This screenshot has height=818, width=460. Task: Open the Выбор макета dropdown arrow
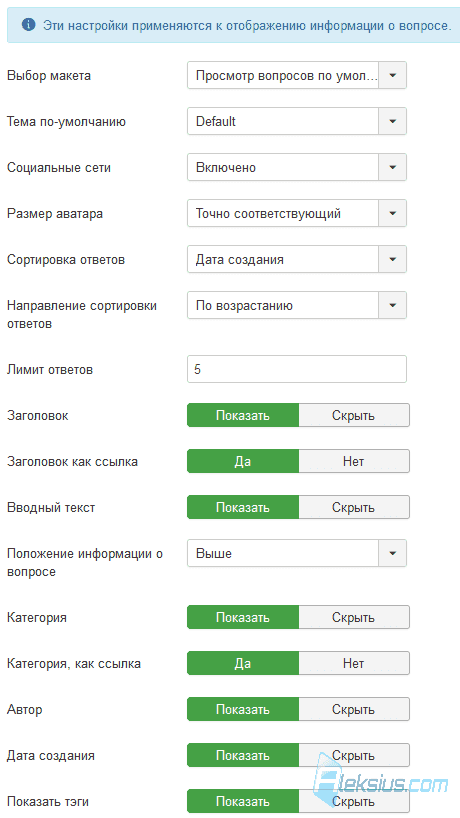pos(392,76)
